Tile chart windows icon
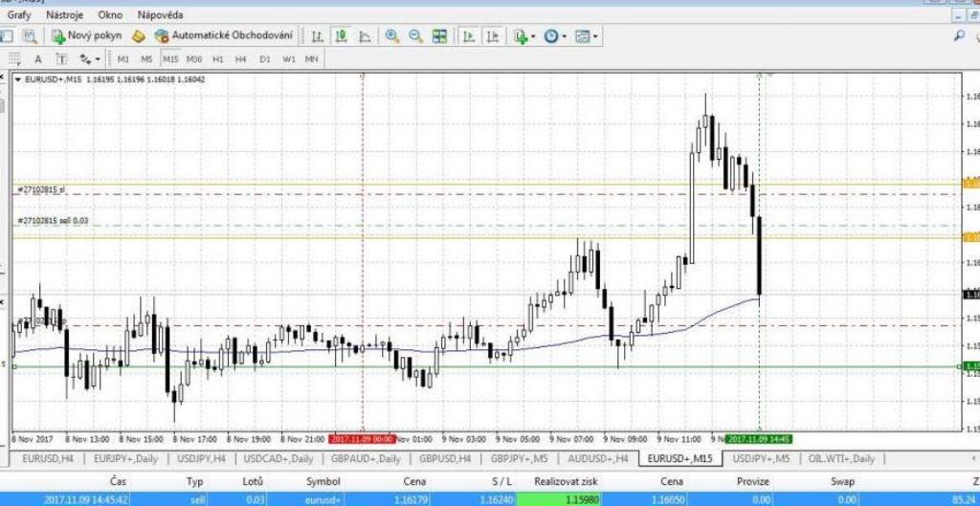This screenshot has width=980, height=506. tap(440, 36)
